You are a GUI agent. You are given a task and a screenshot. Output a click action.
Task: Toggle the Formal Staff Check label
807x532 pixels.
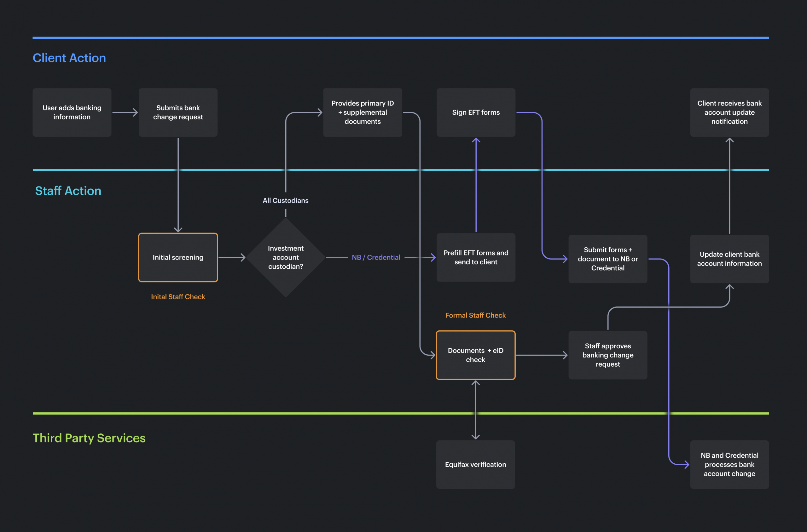[x=475, y=315]
